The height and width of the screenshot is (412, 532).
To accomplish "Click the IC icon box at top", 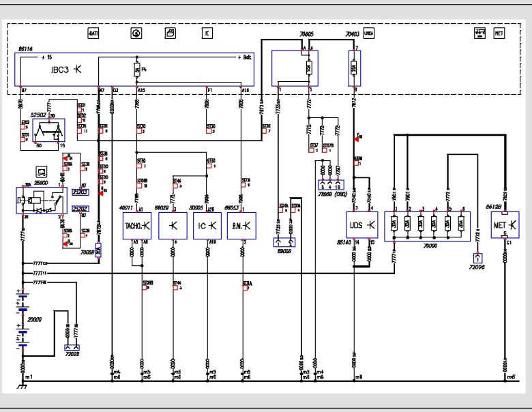I will [x=207, y=33].
